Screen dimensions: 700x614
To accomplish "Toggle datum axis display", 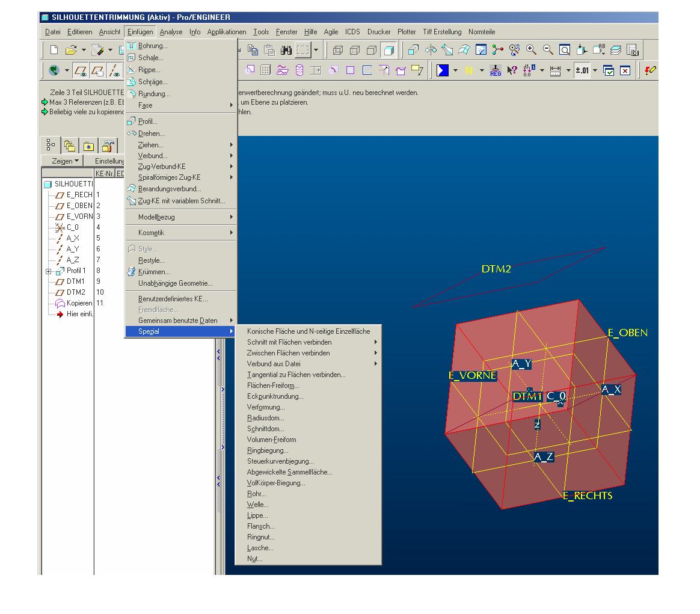I will 115,70.
